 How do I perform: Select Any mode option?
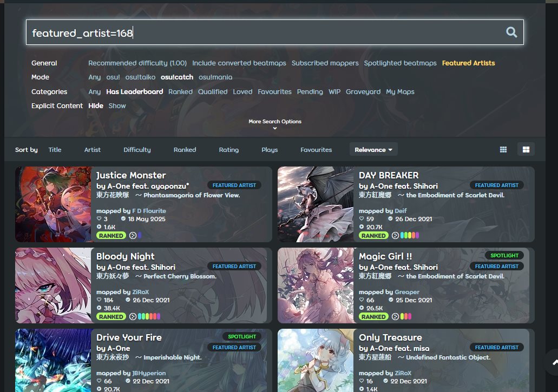click(x=94, y=77)
